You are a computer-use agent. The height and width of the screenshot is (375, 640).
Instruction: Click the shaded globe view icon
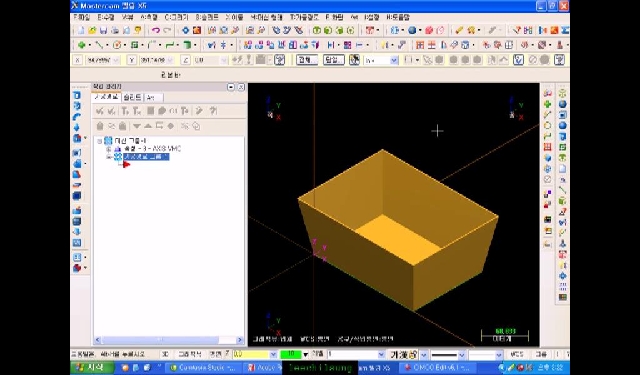pyautogui.click(x=412, y=30)
